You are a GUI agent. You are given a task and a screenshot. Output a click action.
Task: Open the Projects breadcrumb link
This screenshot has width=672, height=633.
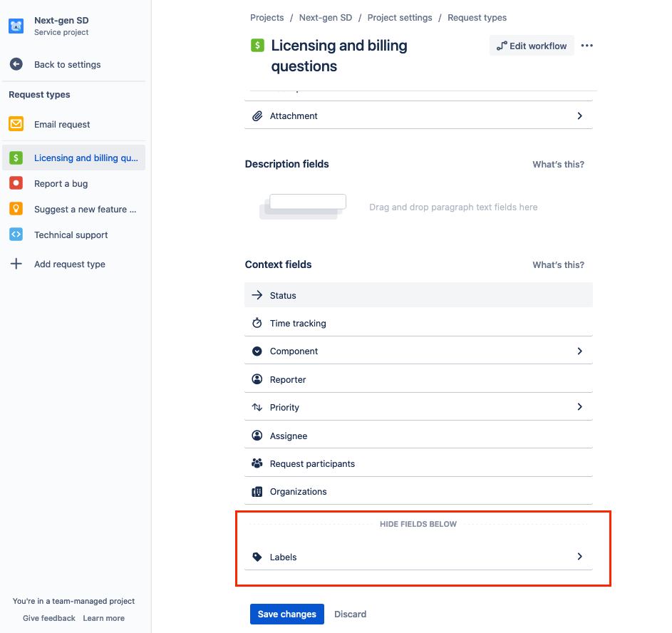coord(267,18)
